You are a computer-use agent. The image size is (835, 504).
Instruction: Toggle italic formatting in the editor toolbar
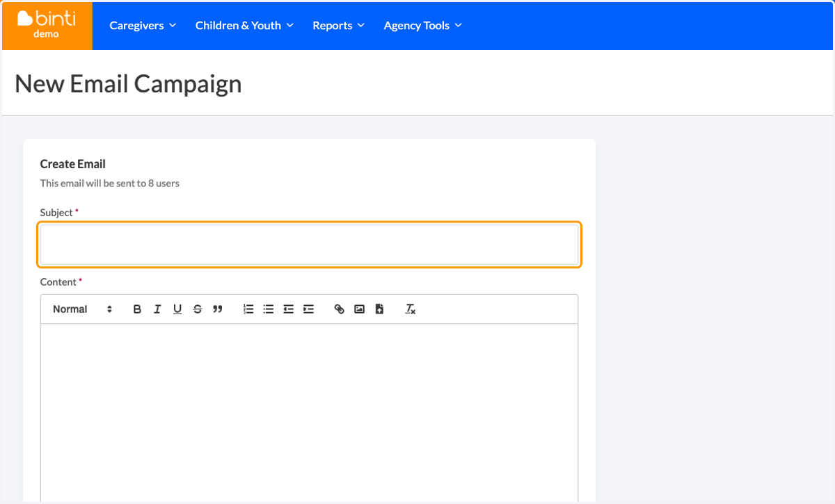click(157, 309)
